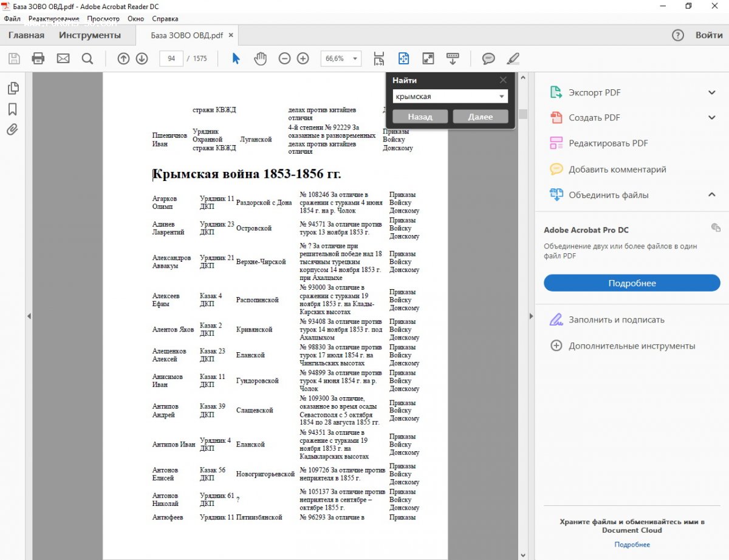Click the Send by email envelope icon
Image resolution: width=729 pixels, height=560 pixels.
(63, 58)
